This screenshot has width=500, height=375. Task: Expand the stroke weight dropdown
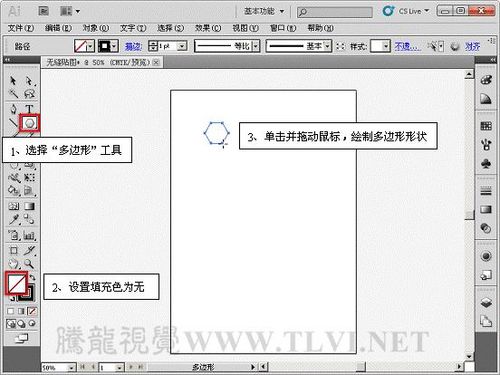tap(182, 46)
